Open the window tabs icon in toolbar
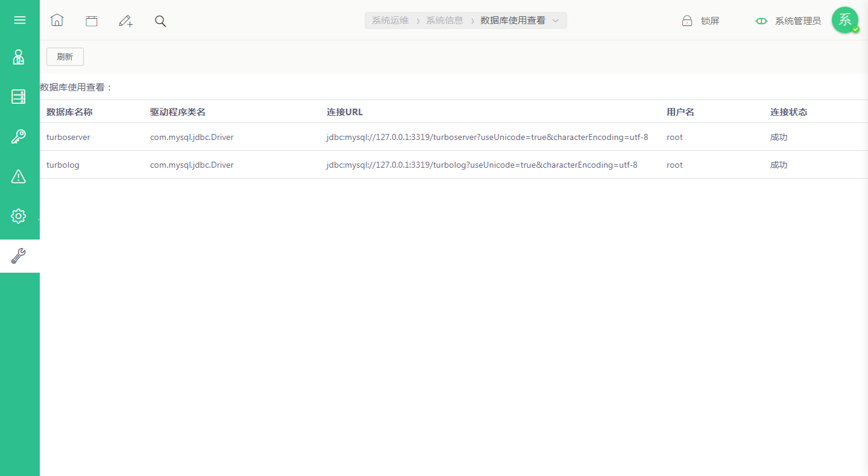The image size is (868, 476). (91, 21)
